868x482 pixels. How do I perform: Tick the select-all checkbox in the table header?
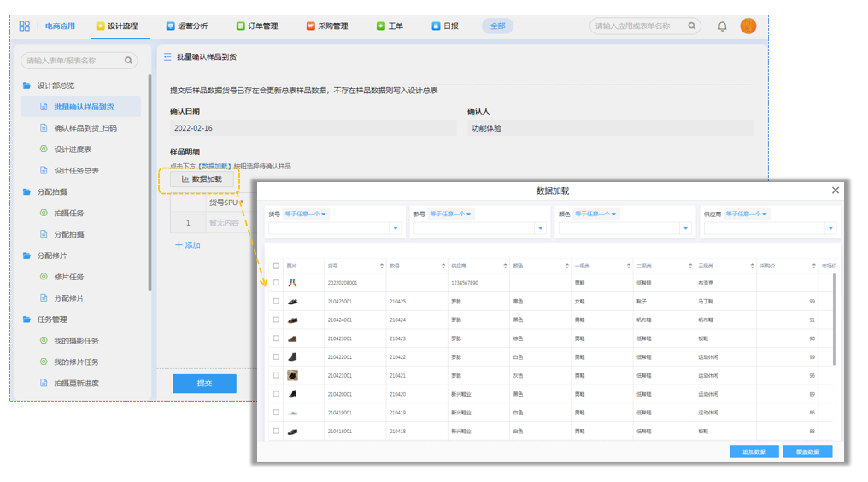tap(276, 267)
